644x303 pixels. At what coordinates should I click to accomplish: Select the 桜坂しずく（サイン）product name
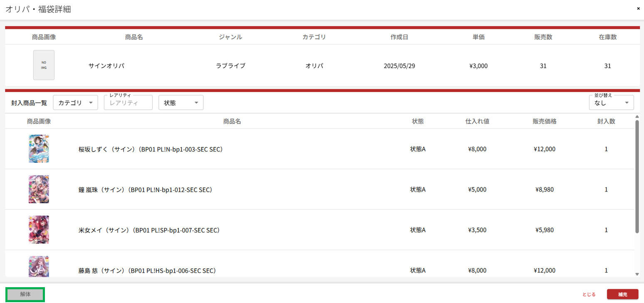point(151,149)
